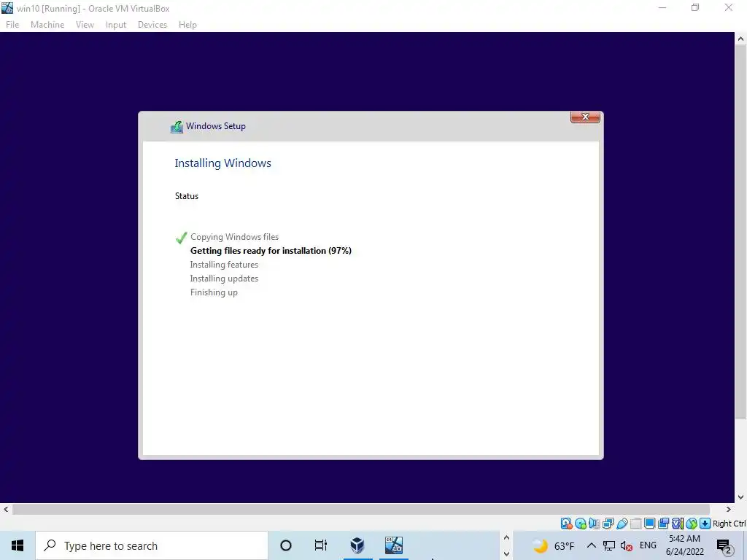747x560 pixels.
Task: Click the scroll up arrow of VM window
Action: click(741, 39)
